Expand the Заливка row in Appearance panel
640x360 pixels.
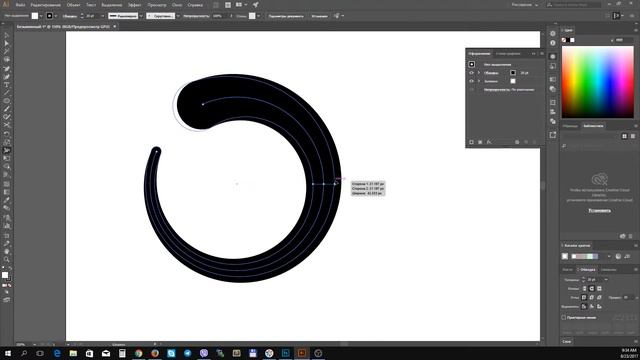[479, 81]
